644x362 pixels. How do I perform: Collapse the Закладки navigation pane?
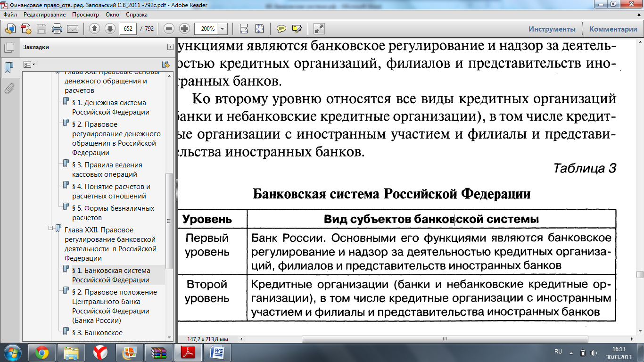click(x=170, y=47)
